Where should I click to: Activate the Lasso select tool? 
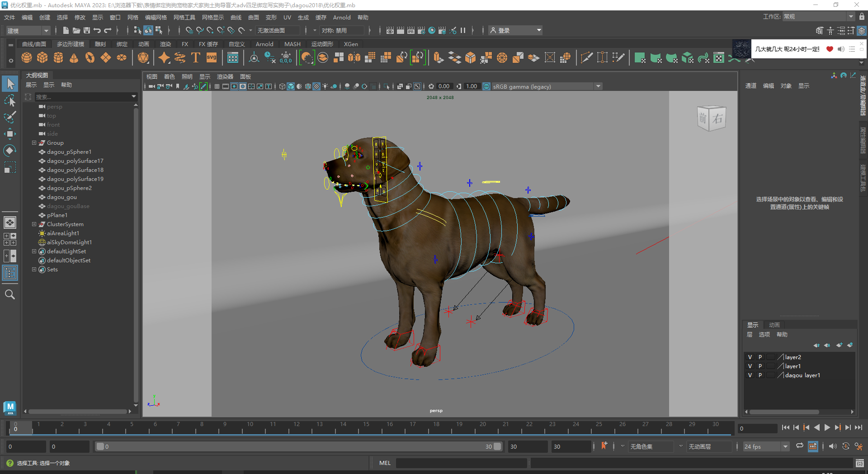10,100
